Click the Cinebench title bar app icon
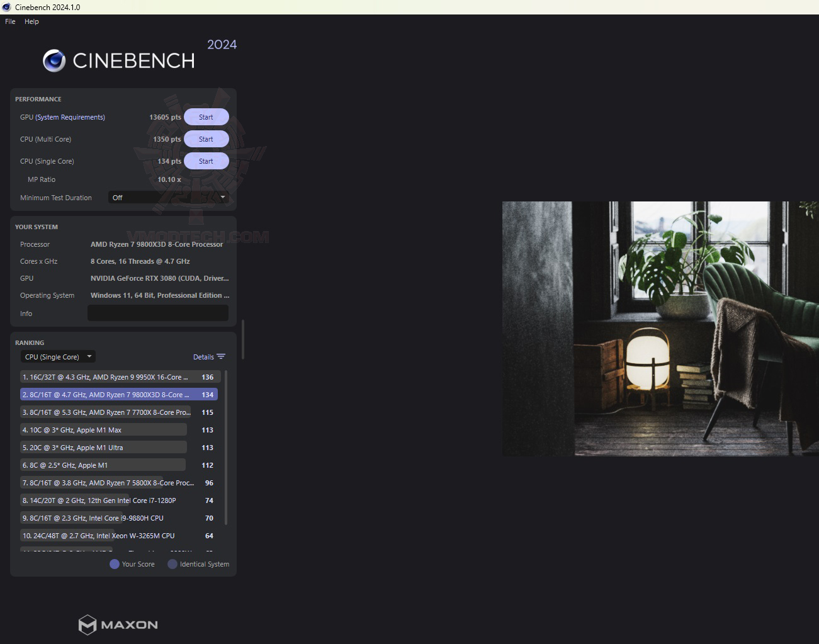The height and width of the screenshot is (644, 819). [6, 7]
